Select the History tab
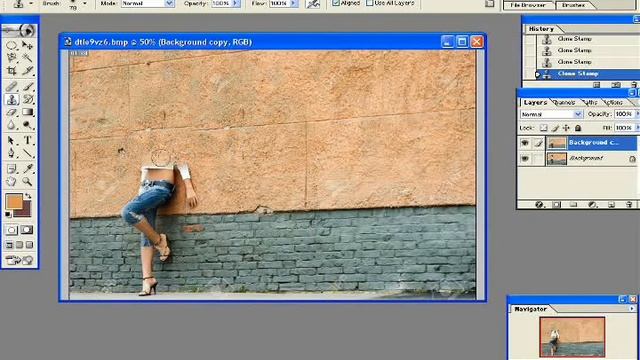The height and width of the screenshot is (360, 640). [x=541, y=29]
